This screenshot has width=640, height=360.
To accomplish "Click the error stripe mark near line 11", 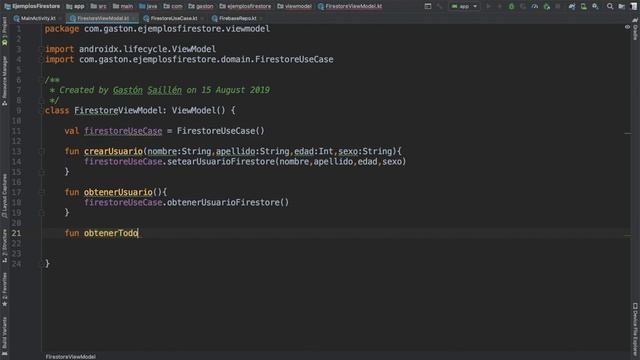I will tap(628, 133).
